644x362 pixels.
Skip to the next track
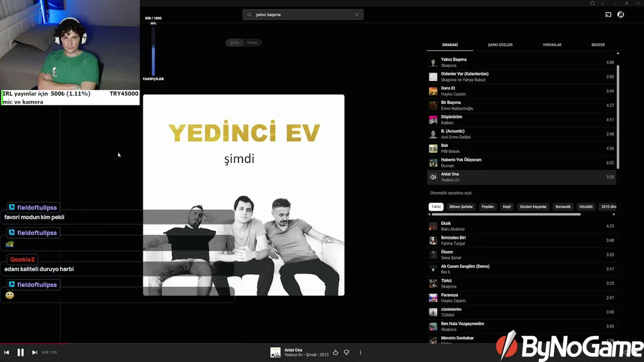tap(34, 352)
